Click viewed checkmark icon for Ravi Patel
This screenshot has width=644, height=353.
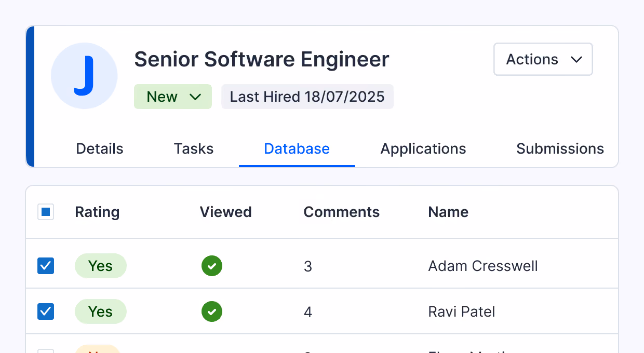(x=212, y=311)
